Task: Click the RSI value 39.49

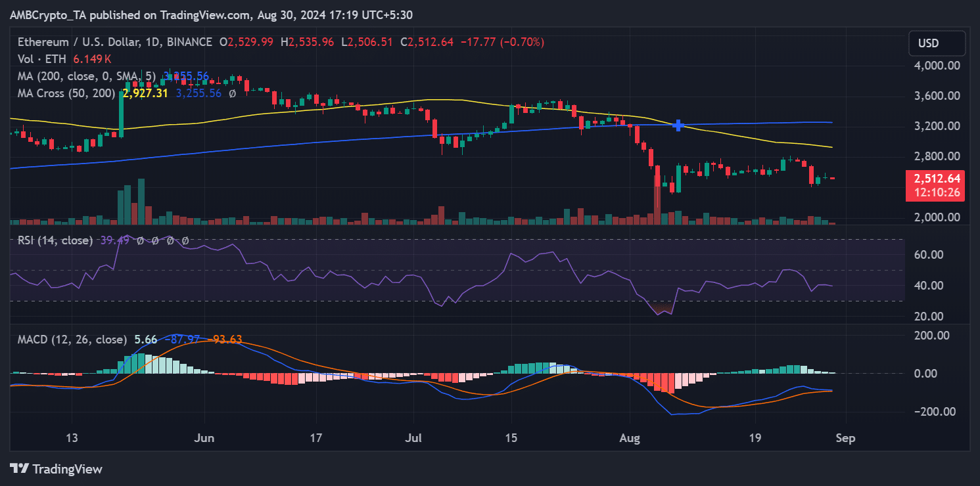Action: (x=114, y=240)
